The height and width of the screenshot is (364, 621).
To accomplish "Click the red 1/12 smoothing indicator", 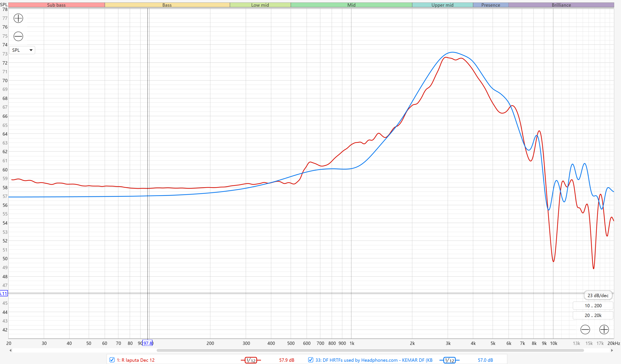I will [251, 360].
